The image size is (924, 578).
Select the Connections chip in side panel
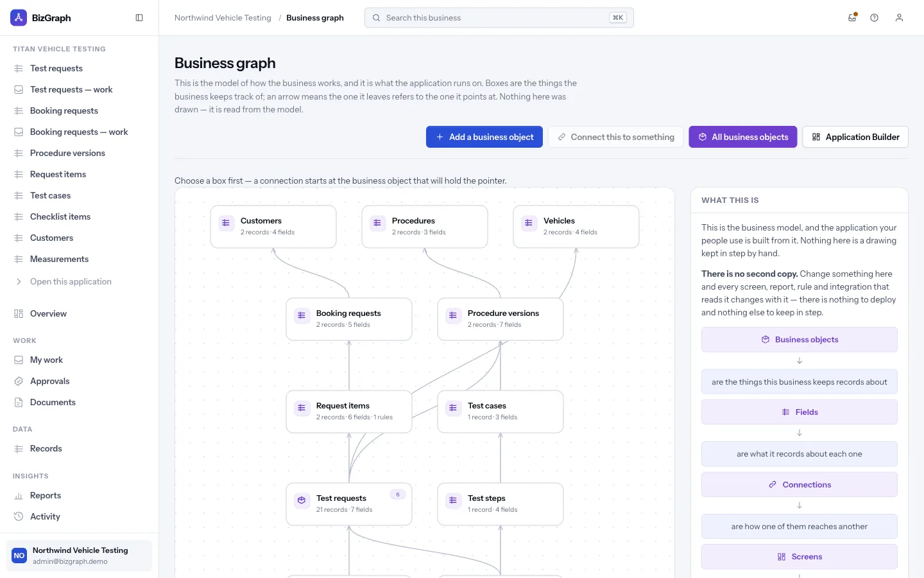click(x=800, y=485)
